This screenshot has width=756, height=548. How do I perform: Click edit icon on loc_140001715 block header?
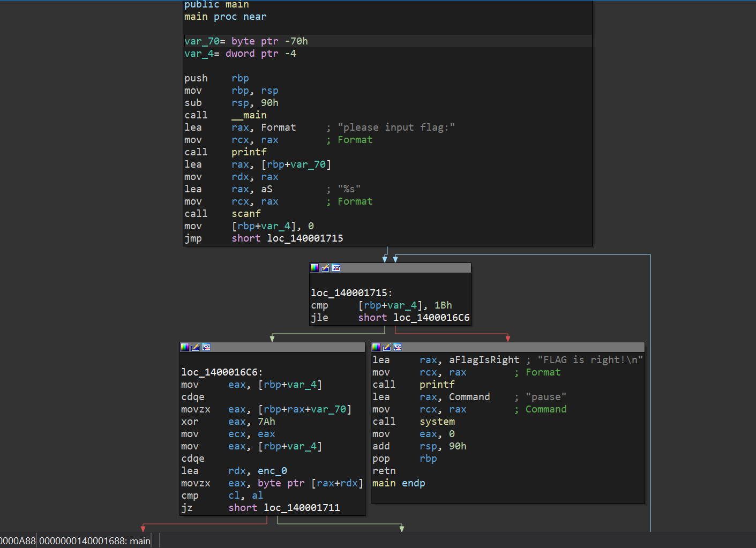pyautogui.click(x=325, y=268)
